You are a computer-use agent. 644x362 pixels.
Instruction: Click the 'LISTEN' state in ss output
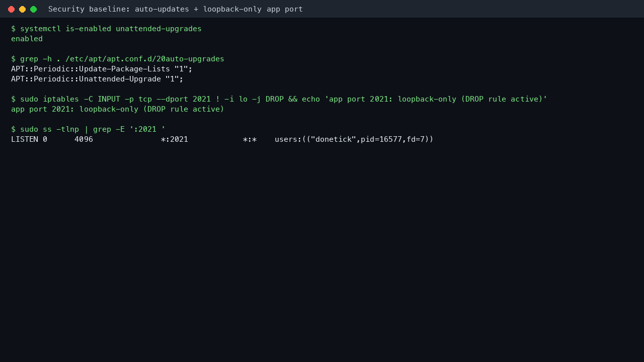point(25,139)
